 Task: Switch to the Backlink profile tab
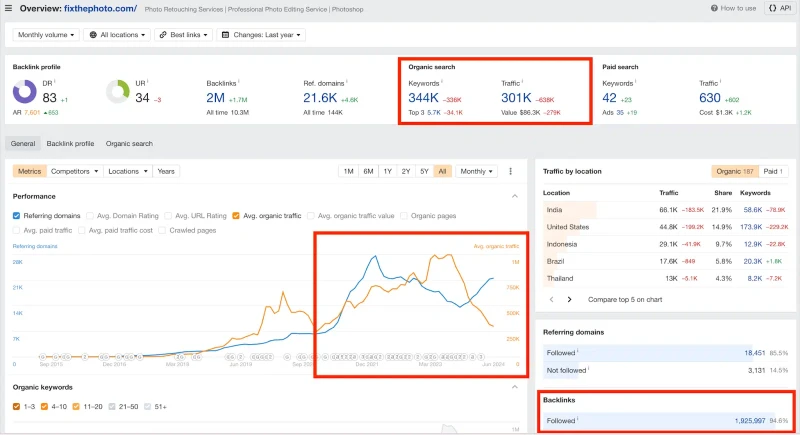coord(70,144)
